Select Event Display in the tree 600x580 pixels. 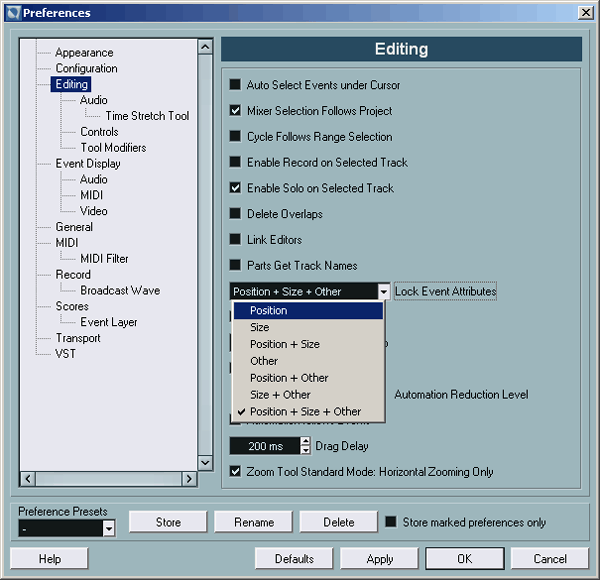pyautogui.click(x=88, y=163)
